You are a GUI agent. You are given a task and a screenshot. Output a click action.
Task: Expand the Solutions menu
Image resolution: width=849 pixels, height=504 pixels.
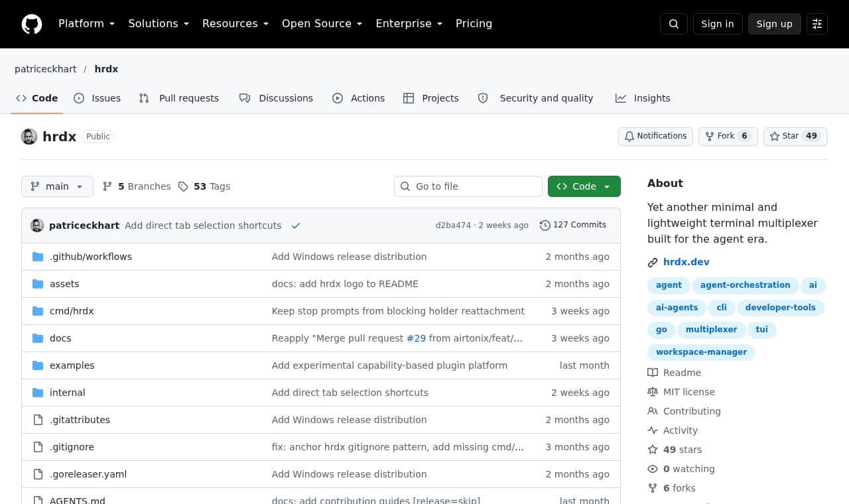(159, 24)
